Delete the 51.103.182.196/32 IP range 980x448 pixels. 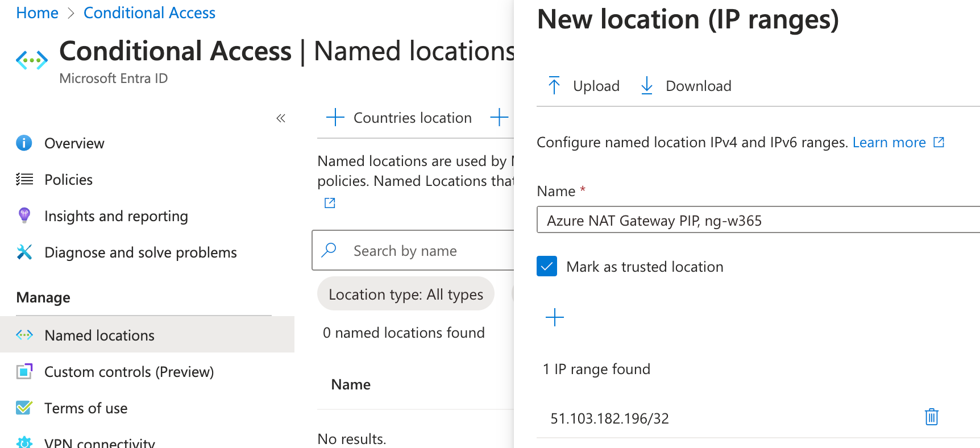931,417
